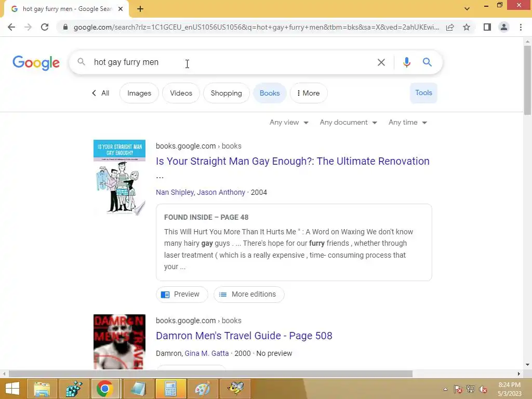Click the Damron Men's Travel book cover

pyautogui.click(x=119, y=342)
